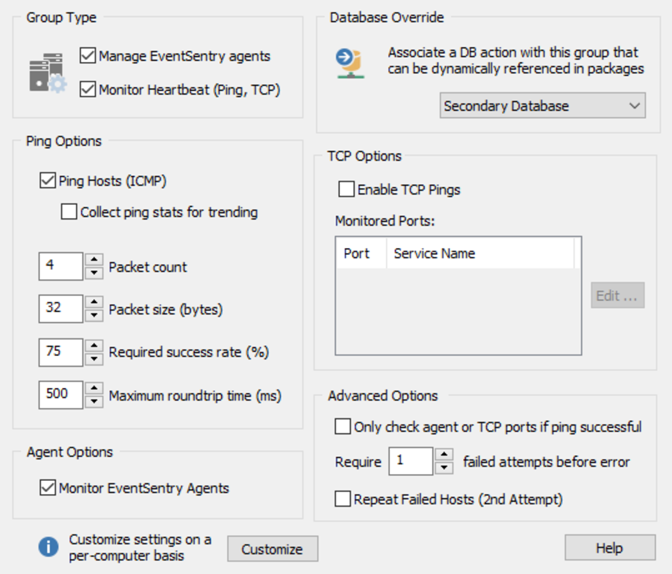Screen dimensions: 672x574
Task: Click the Customize button
Action: tap(273, 549)
